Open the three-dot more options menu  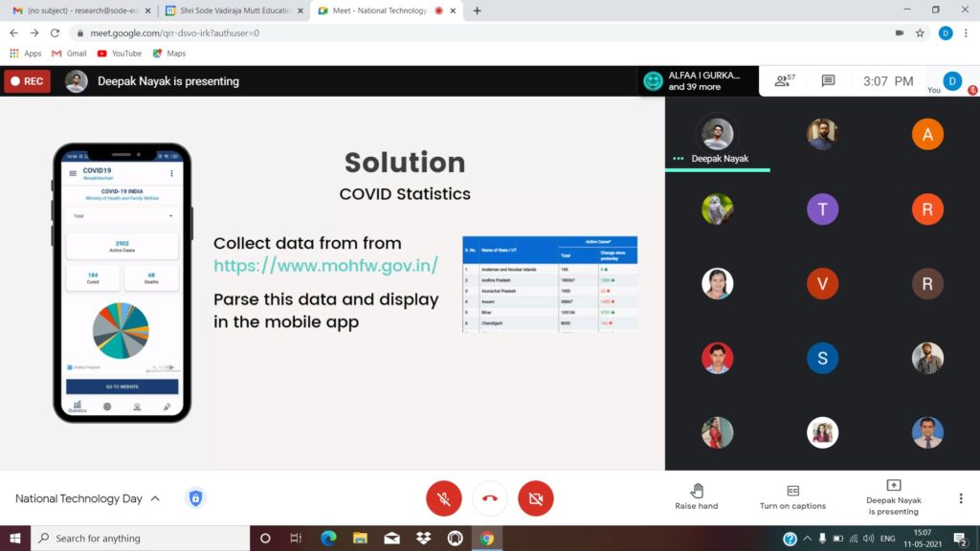pyautogui.click(x=961, y=498)
